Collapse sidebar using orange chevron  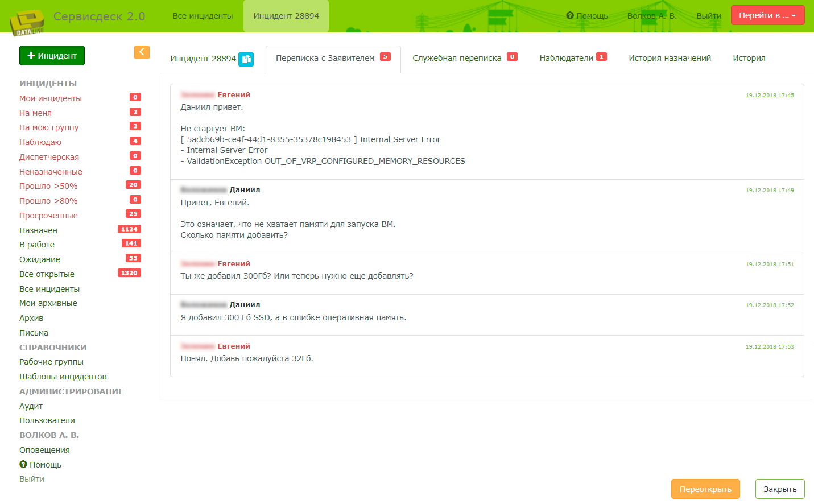pyautogui.click(x=142, y=52)
